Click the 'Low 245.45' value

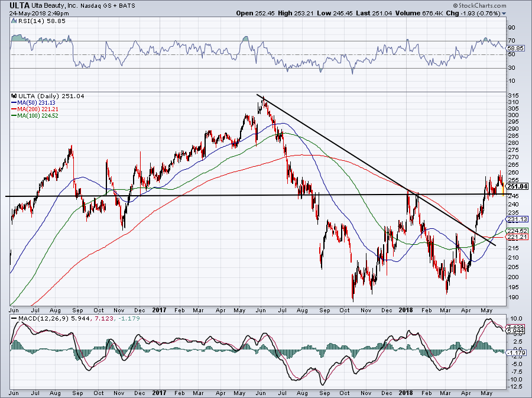tap(335, 13)
